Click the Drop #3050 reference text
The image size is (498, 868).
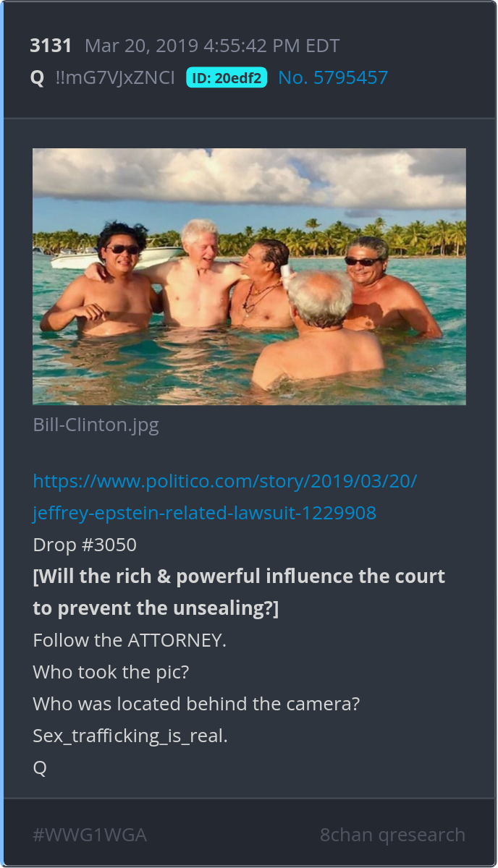point(85,545)
